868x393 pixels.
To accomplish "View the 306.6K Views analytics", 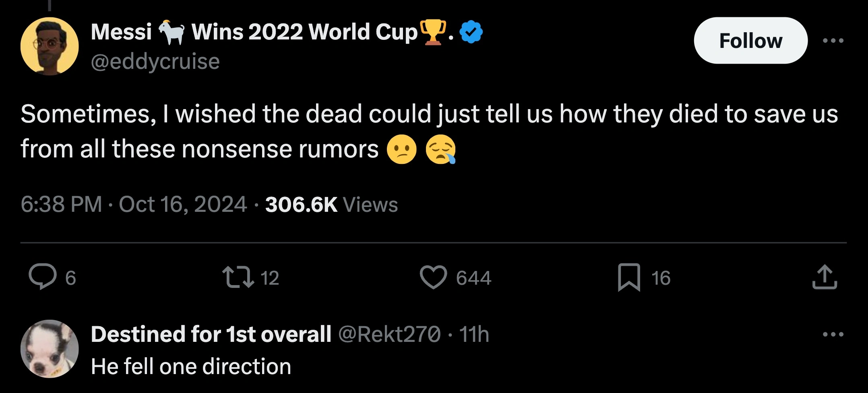I will coord(331,205).
